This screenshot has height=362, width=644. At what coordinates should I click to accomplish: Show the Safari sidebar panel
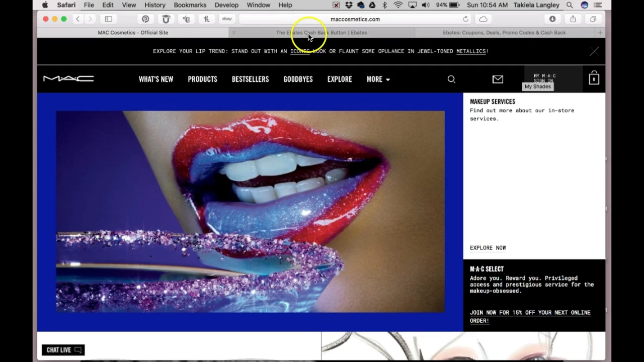108,19
